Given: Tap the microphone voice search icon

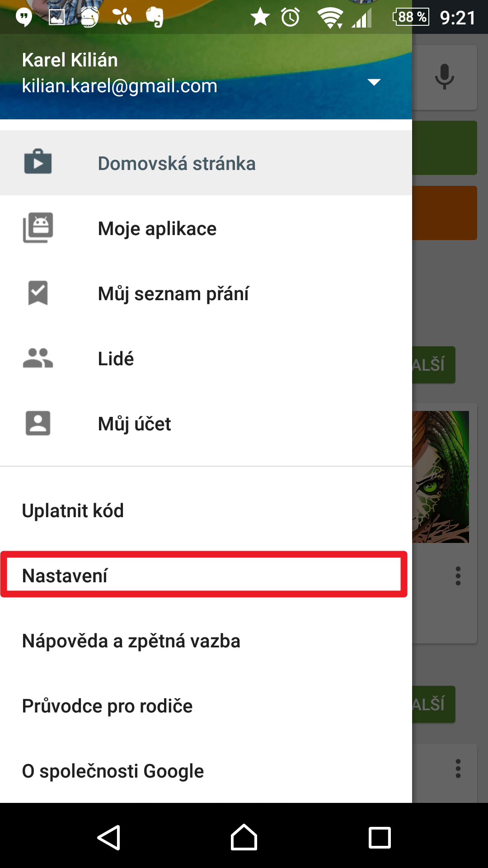Looking at the screenshot, I should pyautogui.click(x=445, y=77).
